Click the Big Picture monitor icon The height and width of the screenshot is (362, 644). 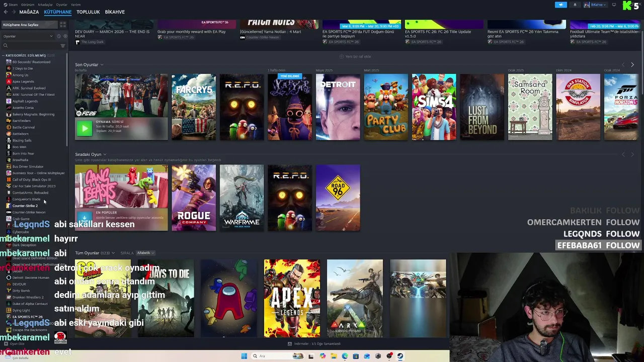tap(614, 5)
